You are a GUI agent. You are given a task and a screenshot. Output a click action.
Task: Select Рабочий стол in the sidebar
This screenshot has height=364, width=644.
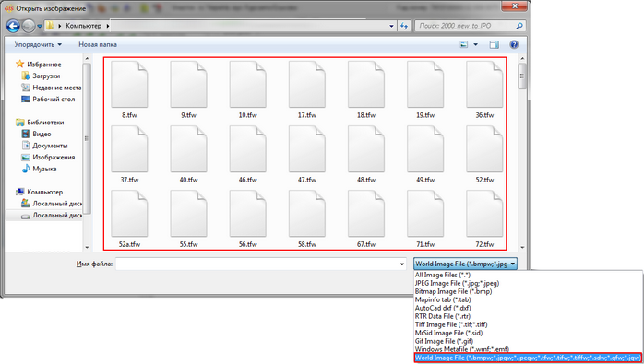coord(54,99)
